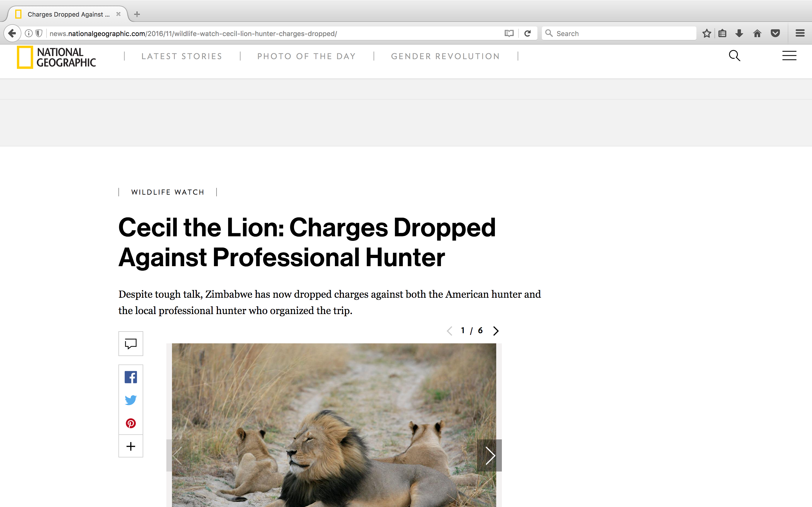Open the National Geographic hamburger menu
This screenshot has width=812, height=507.
click(789, 56)
